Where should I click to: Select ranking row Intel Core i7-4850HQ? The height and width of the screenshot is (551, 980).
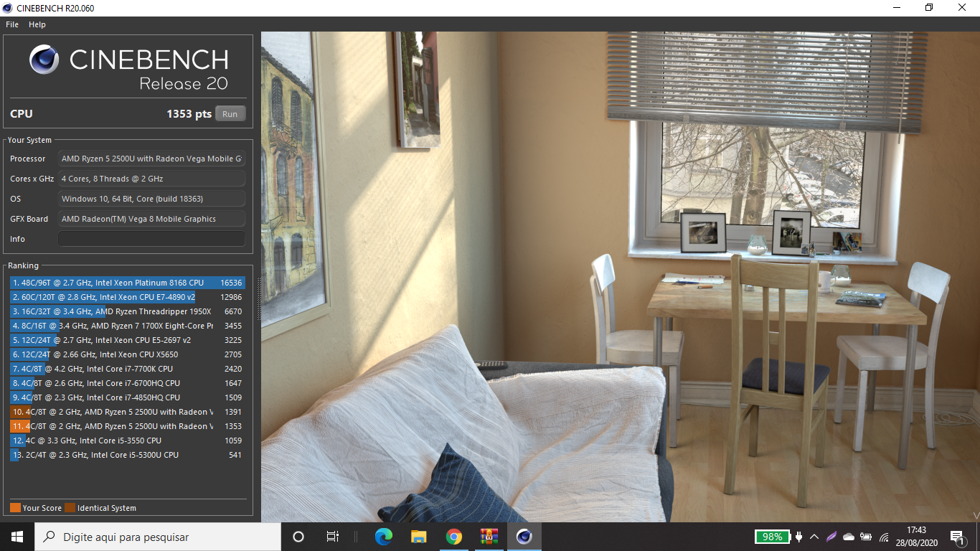[x=128, y=397]
